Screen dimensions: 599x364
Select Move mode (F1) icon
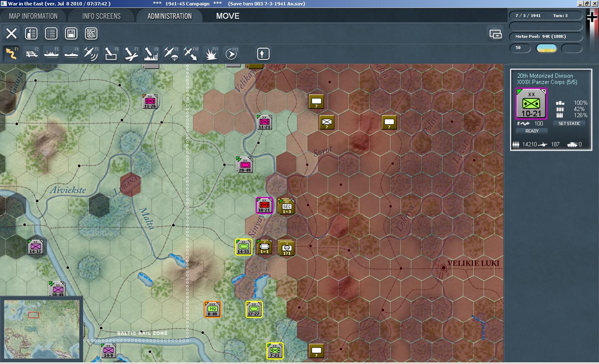tap(11, 54)
